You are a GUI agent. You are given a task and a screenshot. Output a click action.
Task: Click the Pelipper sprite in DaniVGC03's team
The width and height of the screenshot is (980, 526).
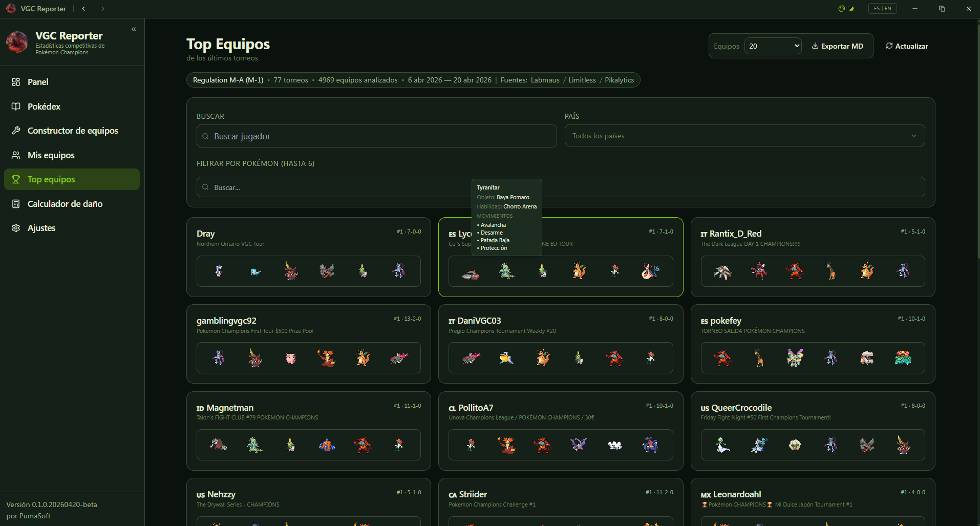[x=507, y=358]
